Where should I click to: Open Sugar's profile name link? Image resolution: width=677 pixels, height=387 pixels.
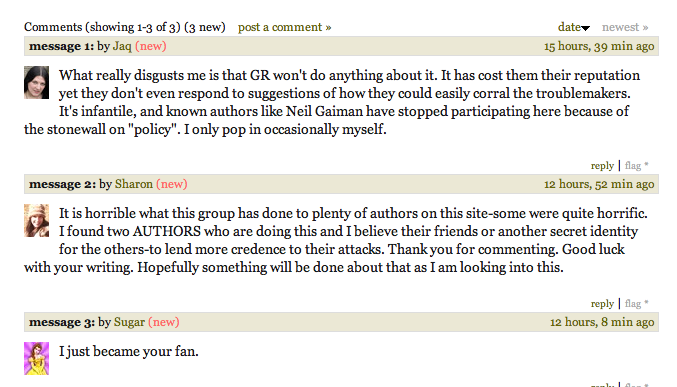[129, 322]
